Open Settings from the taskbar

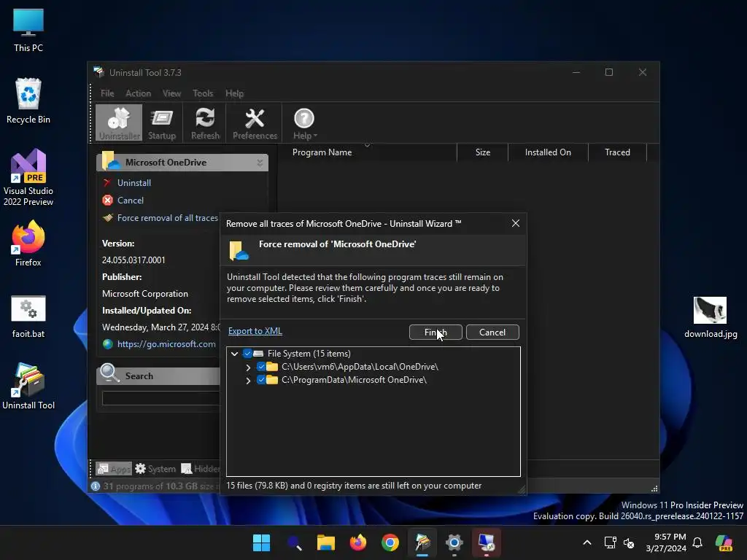(454, 542)
